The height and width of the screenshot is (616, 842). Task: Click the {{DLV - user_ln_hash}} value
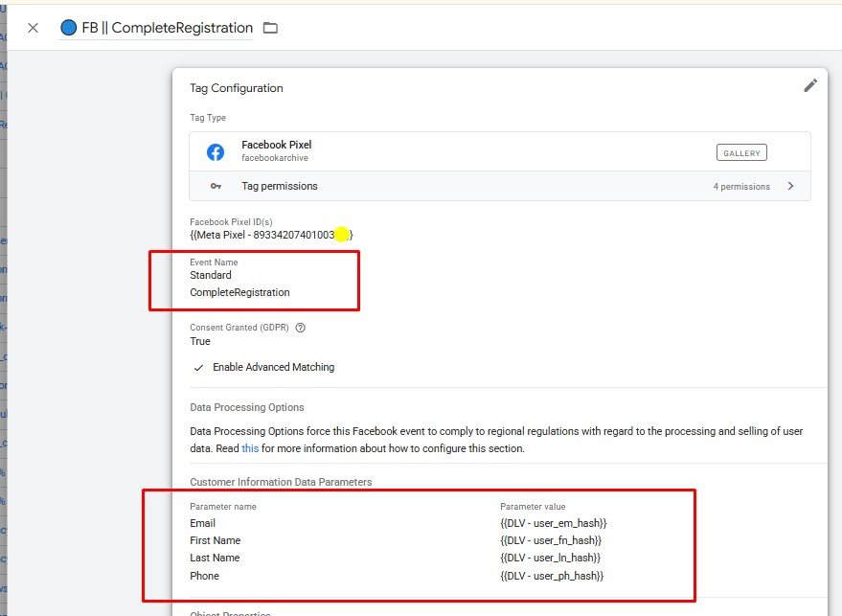pyautogui.click(x=551, y=558)
